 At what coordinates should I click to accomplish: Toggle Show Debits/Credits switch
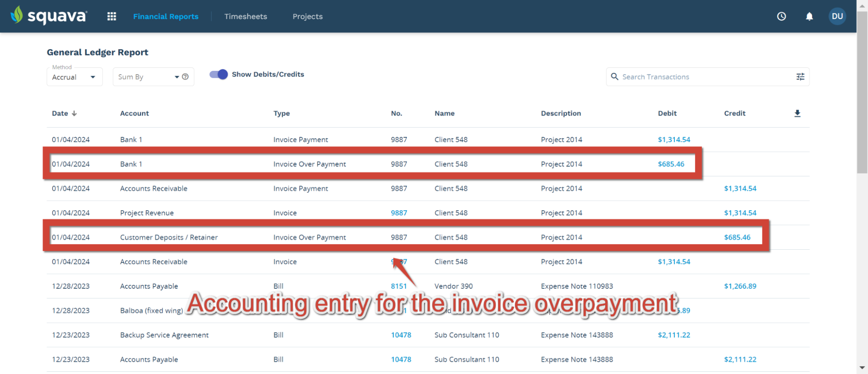218,74
